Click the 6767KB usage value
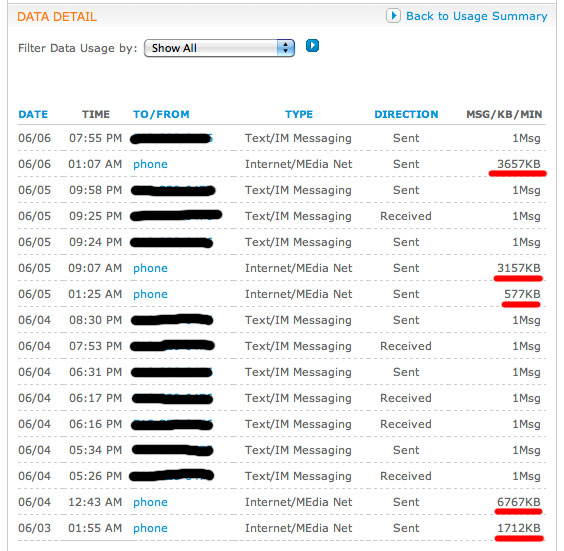The image size is (564, 551). [519, 502]
